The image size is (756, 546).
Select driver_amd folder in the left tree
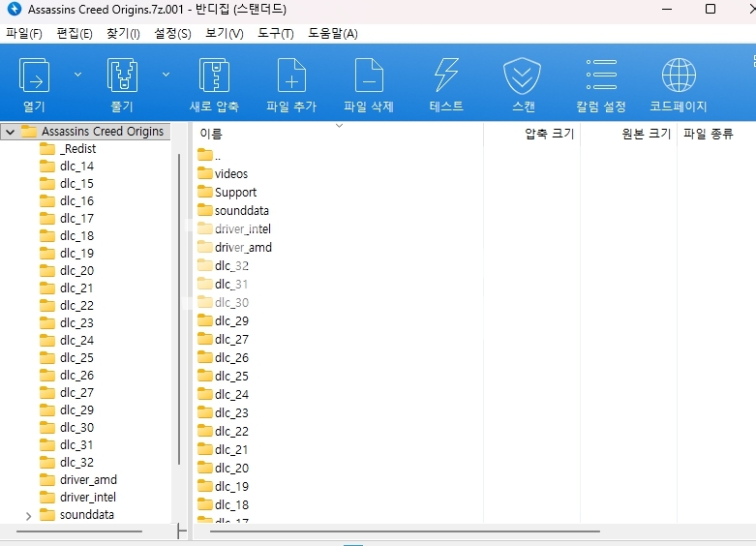click(78, 480)
